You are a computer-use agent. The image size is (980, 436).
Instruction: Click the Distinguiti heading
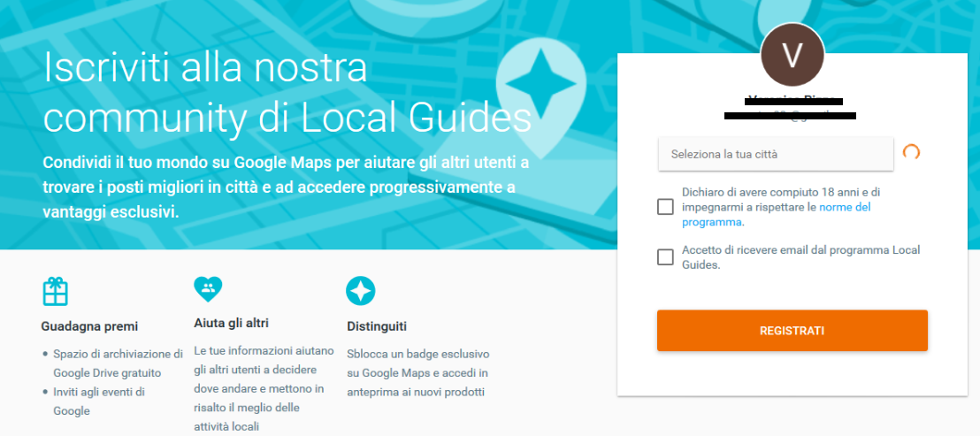click(x=377, y=326)
